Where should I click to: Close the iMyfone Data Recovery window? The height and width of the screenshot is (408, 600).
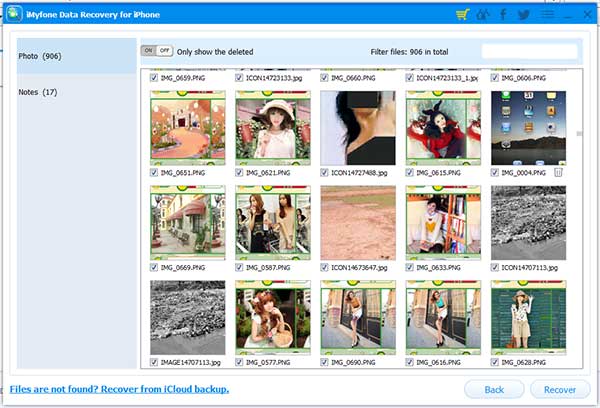[586, 15]
